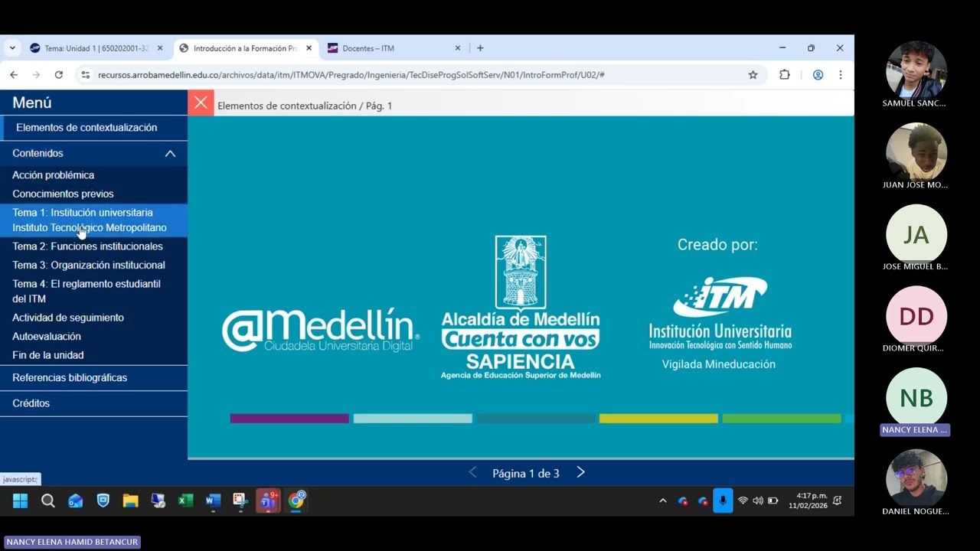
Task: Bookmark this page with the star
Action: (753, 74)
